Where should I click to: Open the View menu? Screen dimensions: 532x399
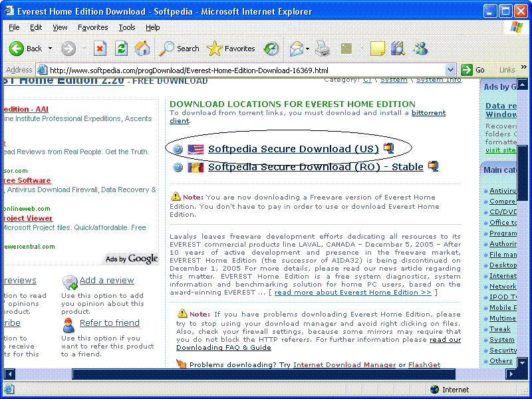click(60, 27)
